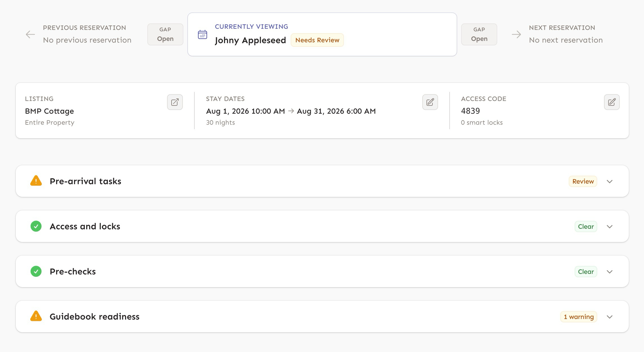644x352 pixels.
Task: Click the Review badge on Pre-arrival tasks
Action: click(x=583, y=181)
